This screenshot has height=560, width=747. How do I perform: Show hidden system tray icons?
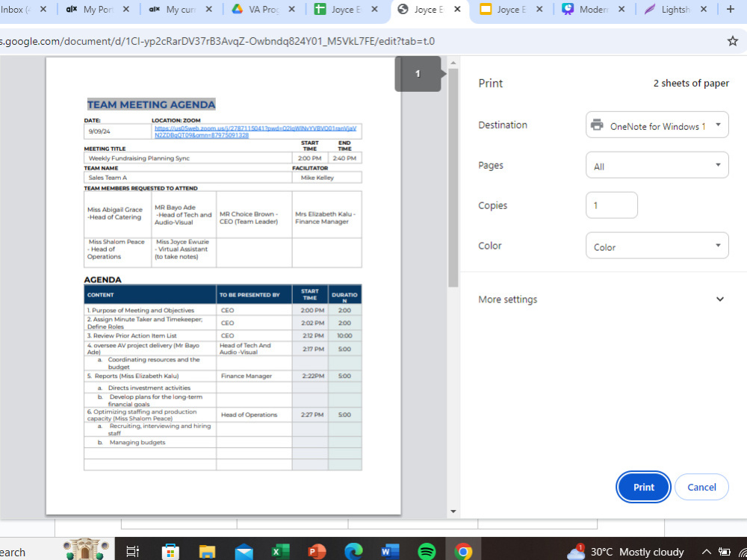[707, 552]
